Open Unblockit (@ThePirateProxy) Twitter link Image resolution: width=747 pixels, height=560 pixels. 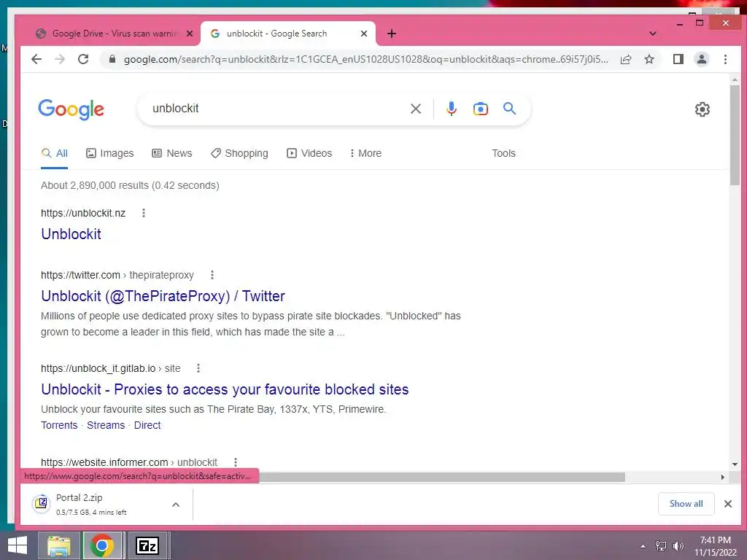(x=163, y=296)
